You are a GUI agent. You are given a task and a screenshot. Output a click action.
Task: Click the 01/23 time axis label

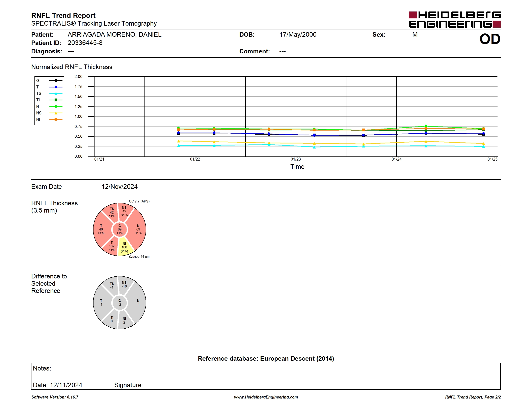[x=296, y=159]
